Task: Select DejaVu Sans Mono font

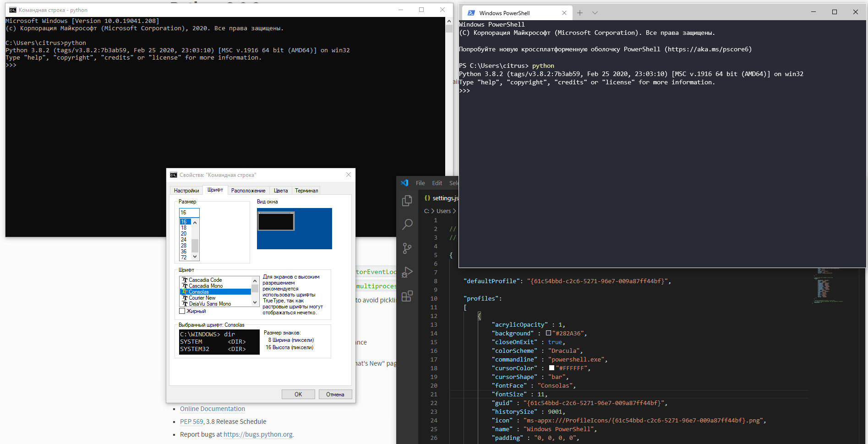Action: 215,304
